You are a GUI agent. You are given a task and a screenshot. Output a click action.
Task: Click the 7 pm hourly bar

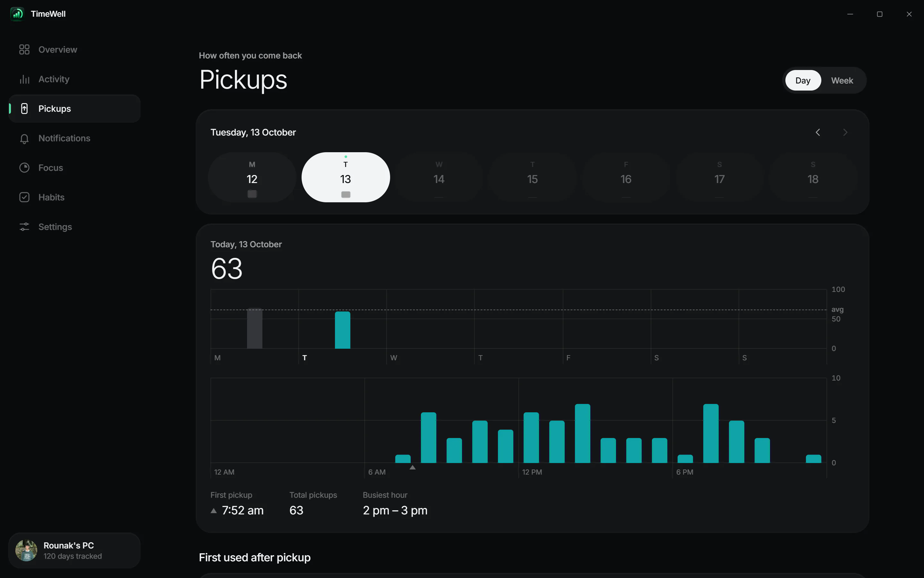click(x=711, y=433)
